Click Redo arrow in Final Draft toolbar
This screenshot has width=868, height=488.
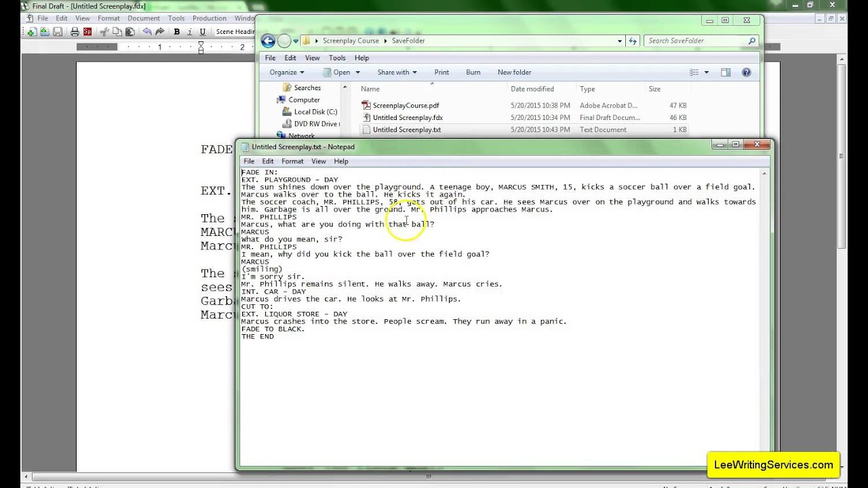tap(160, 32)
